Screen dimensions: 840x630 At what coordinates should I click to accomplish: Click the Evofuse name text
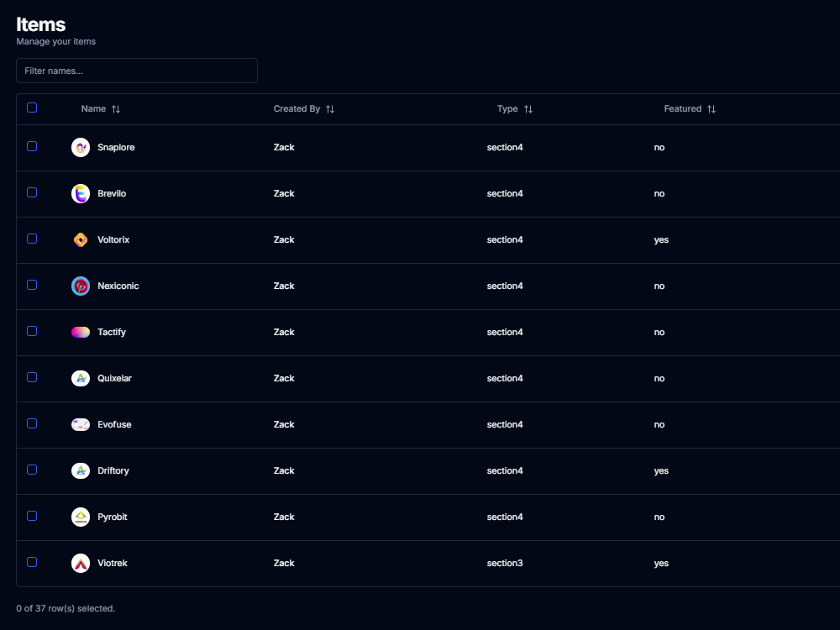pos(114,424)
